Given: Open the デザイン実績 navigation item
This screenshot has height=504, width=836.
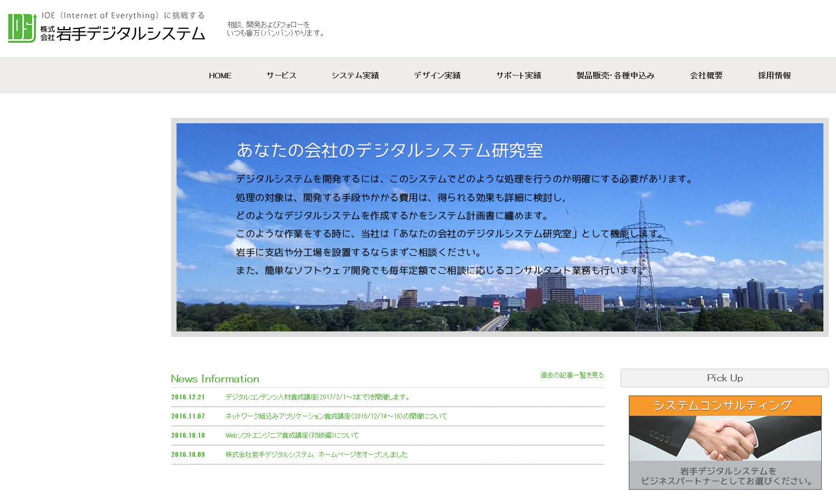Looking at the screenshot, I should 437,76.
